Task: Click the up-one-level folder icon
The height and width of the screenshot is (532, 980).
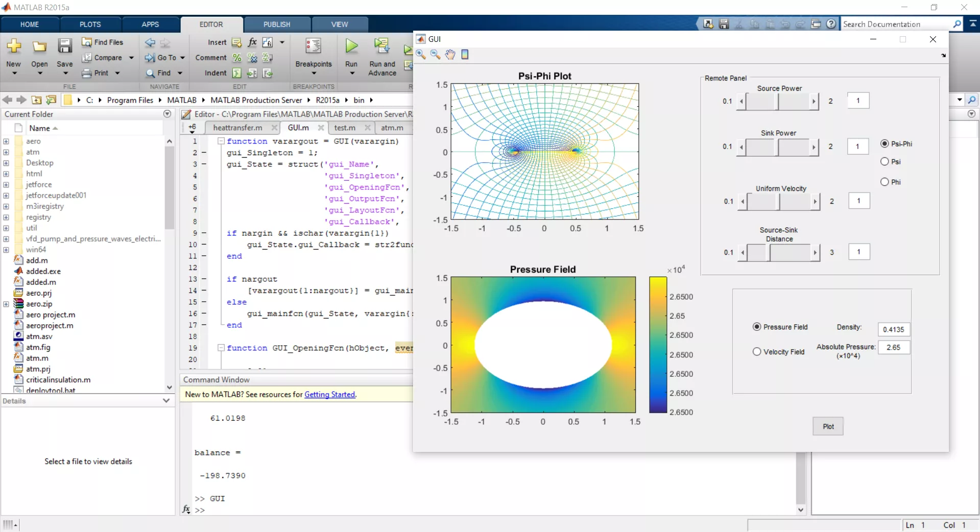Action: point(36,100)
